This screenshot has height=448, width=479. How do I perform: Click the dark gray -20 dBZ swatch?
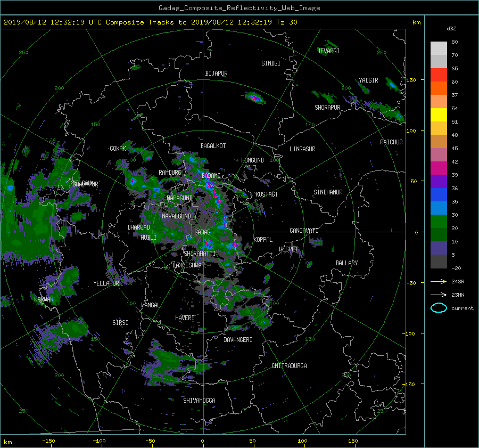439,262
